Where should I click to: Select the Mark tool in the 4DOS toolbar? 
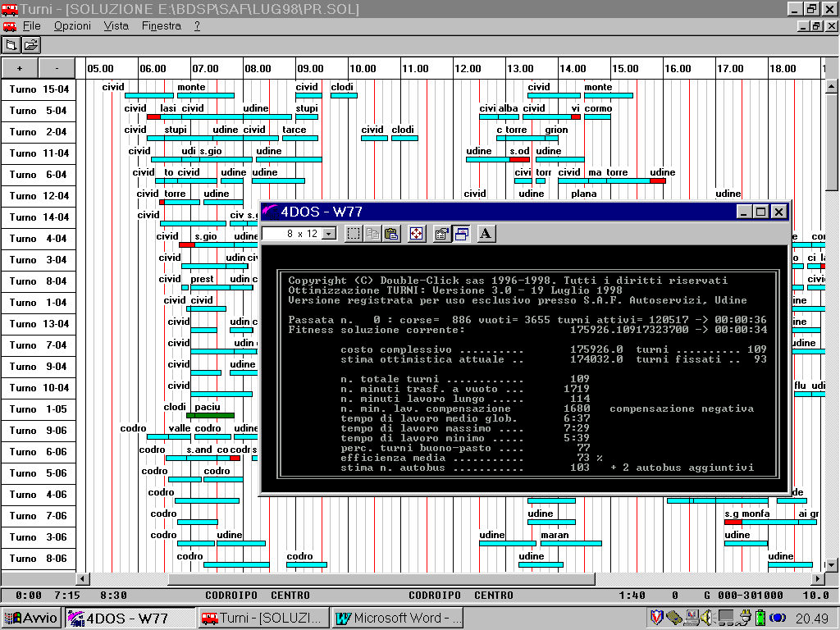[353, 234]
